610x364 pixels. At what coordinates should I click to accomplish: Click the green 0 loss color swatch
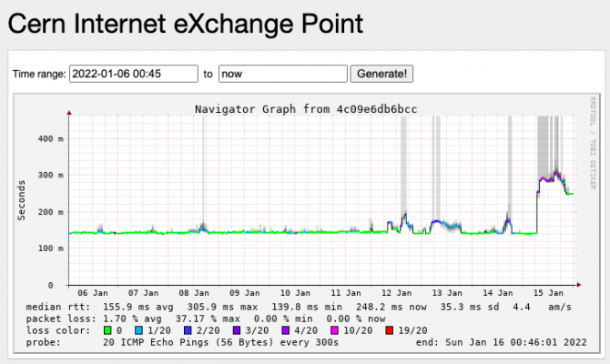pyautogui.click(x=107, y=330)
